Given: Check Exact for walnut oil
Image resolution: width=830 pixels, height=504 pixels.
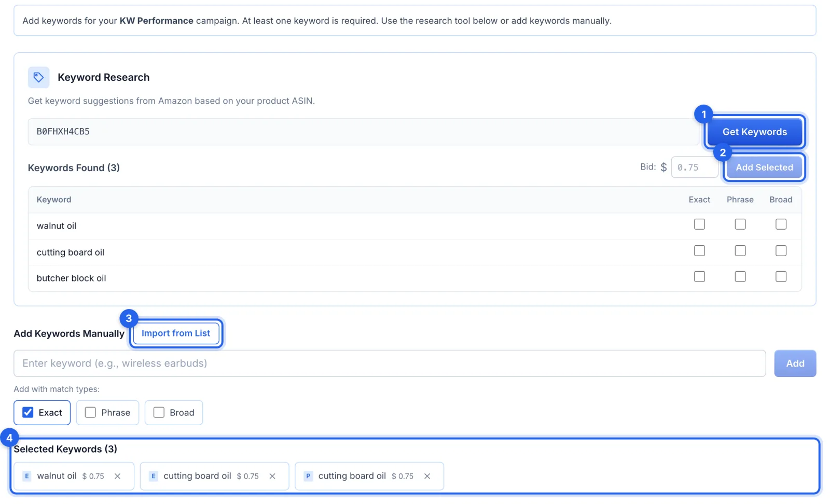Looking at the screenshot, I should [699, 225].
